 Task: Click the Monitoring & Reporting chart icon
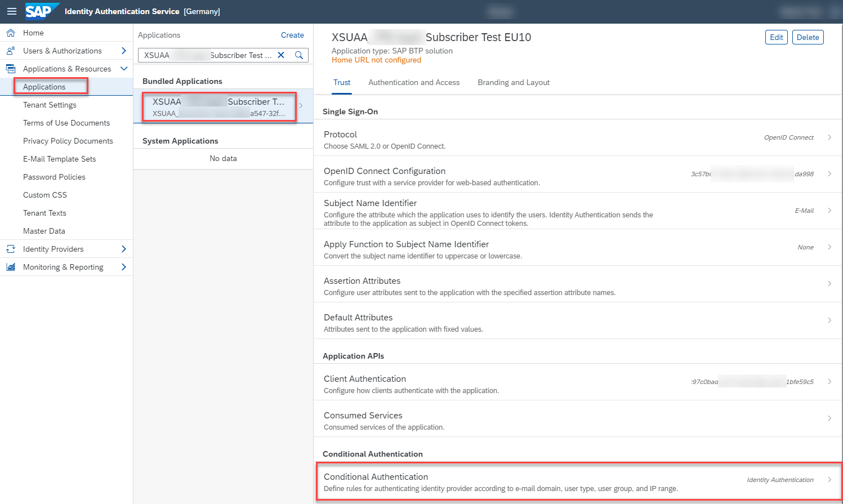(x=11, y=267)
